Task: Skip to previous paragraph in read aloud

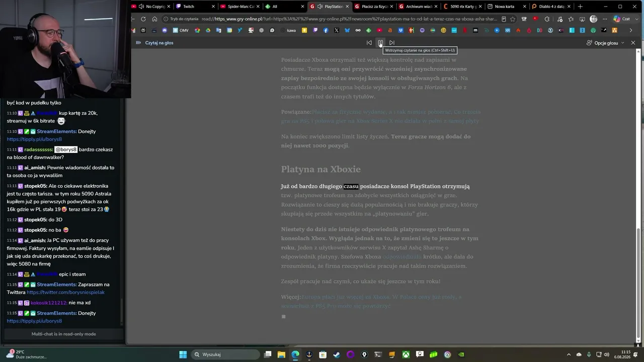Action: pyautogui.click(x=369, y=43)
